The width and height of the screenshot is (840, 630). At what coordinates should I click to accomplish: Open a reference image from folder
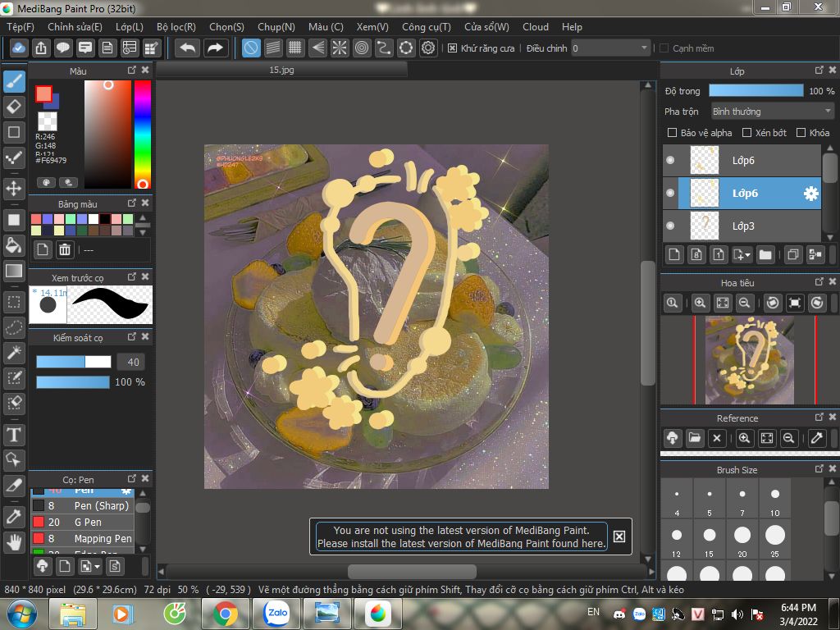click(695, 438)
